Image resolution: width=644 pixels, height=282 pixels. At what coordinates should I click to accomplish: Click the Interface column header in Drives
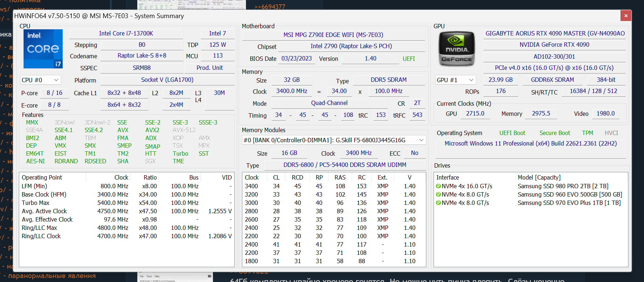click(x=447, y=177)
